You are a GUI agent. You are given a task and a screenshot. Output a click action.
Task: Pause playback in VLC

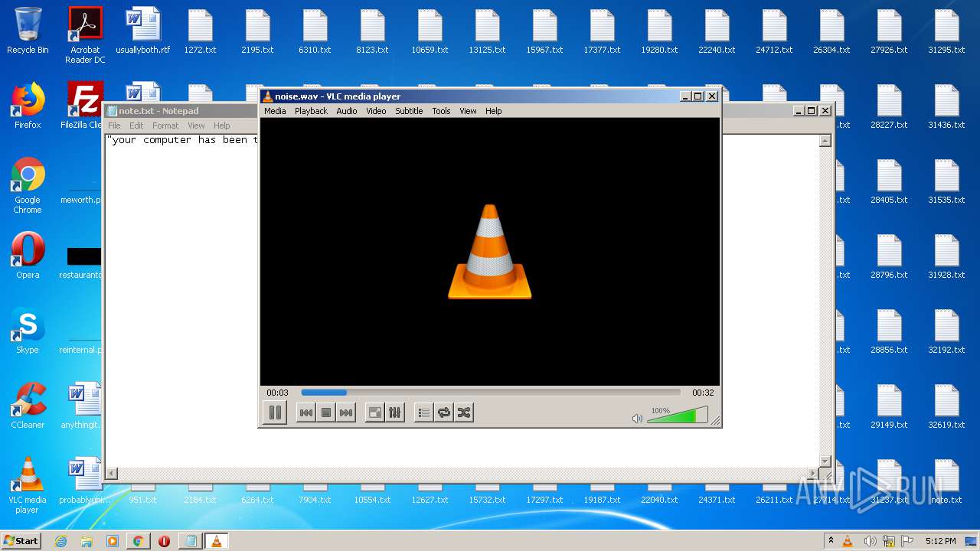[x=275, y=412]
